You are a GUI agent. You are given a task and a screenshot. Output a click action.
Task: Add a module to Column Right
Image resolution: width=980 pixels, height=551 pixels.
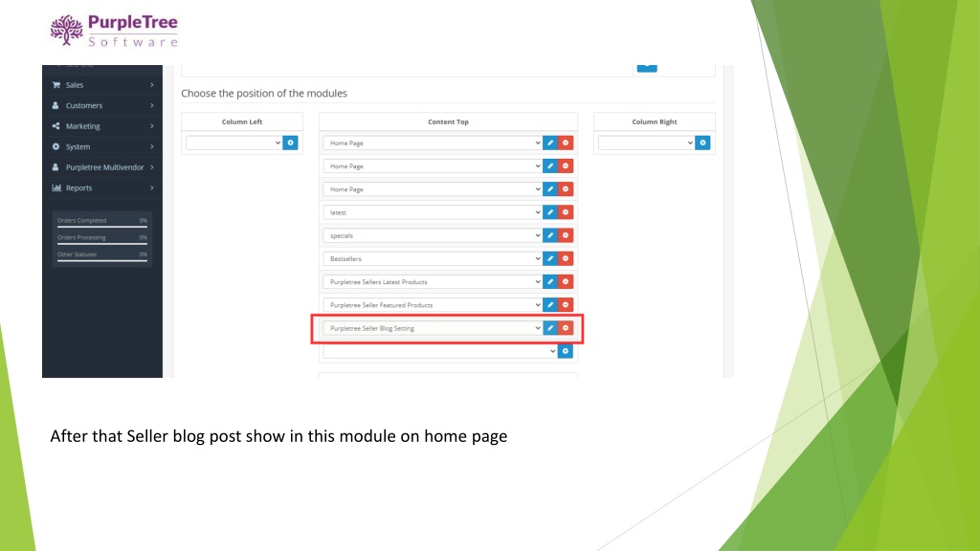pos(702,143)
